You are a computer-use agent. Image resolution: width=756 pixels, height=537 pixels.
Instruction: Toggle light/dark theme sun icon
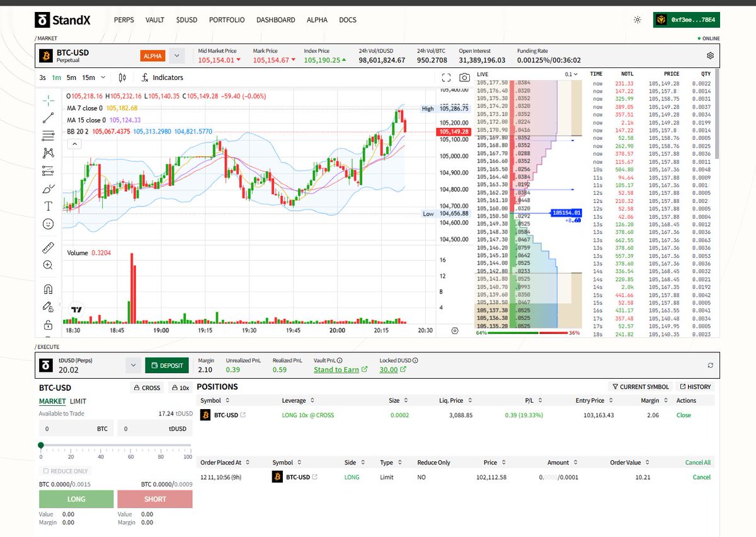point(638,20)
